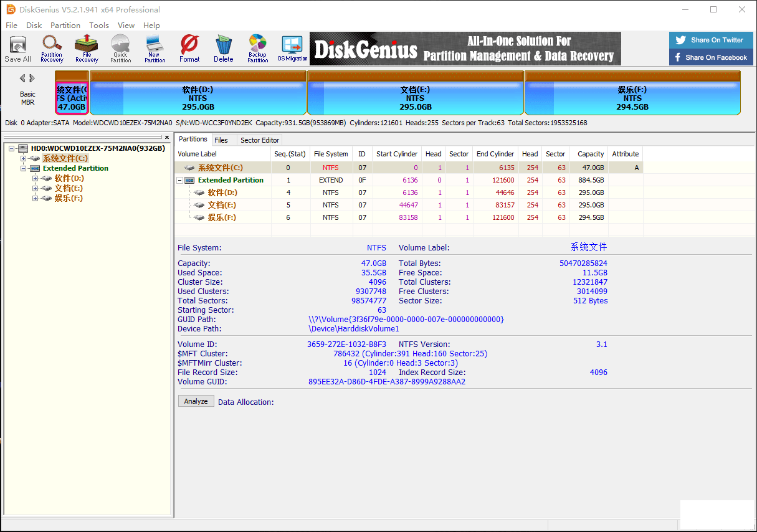Click drive icon in 系统文件(C:) table row
757x532 pixels.
coord(189,168)
